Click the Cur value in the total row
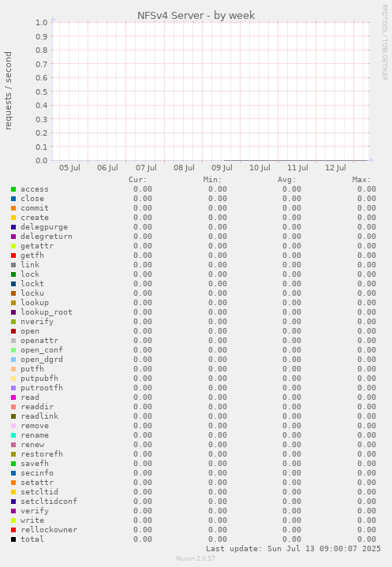 pos(143,539)
